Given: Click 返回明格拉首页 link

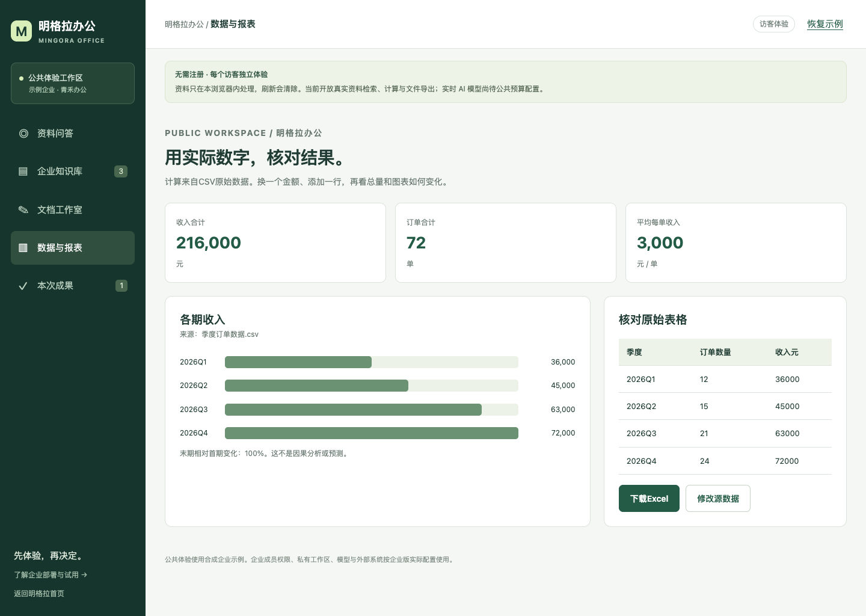Looking at the screenshot, I should click(39, 593).
